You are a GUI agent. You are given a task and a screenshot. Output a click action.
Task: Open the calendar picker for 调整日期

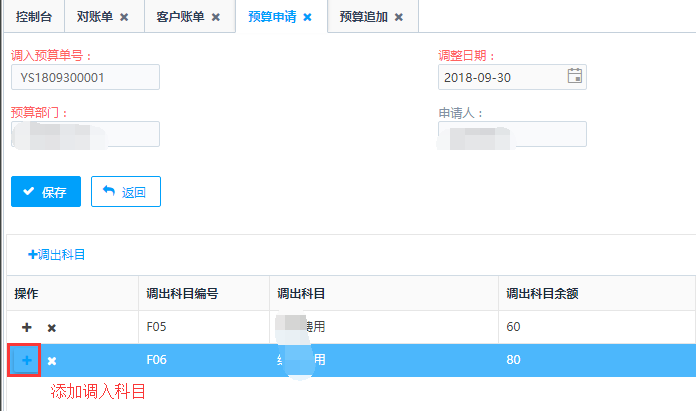[x=574, y=76]
